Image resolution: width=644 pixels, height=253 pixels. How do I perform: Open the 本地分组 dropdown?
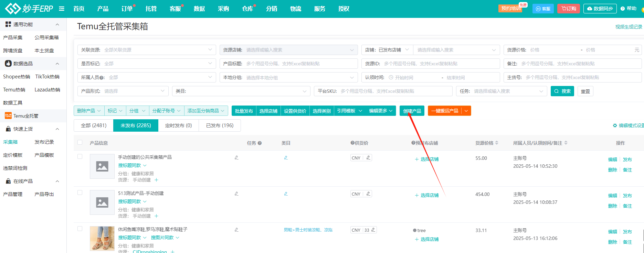(289, 77)
